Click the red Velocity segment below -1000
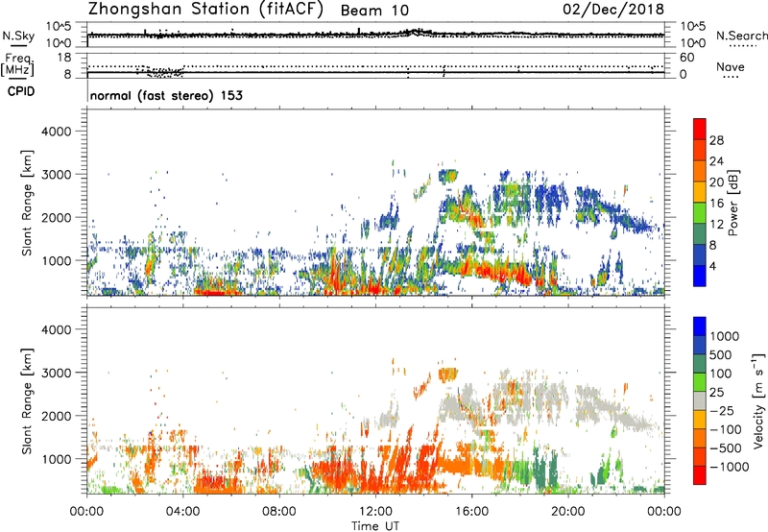Image resolution: width=768 pixels, height=532 pixels. coord(700,475)
